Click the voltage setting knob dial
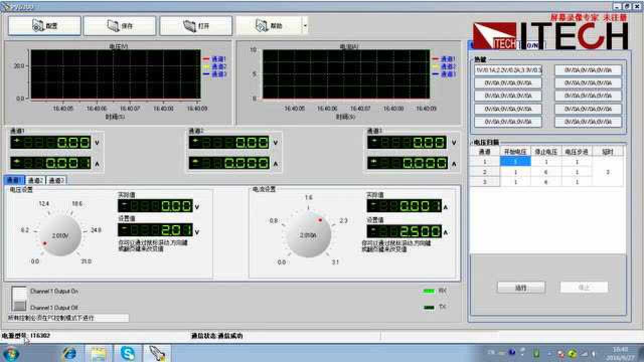 [x=60, y=236]
